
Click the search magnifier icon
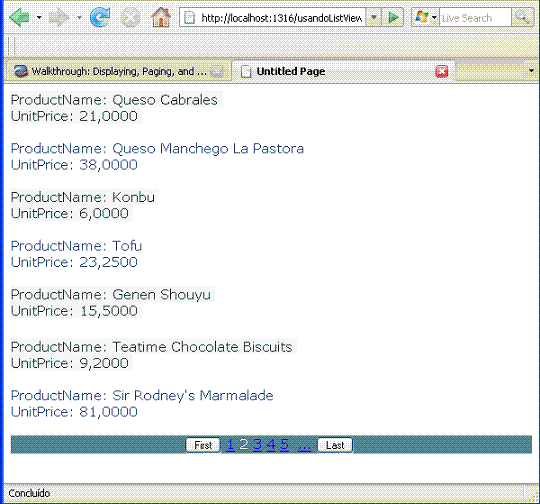pos(522,17)
